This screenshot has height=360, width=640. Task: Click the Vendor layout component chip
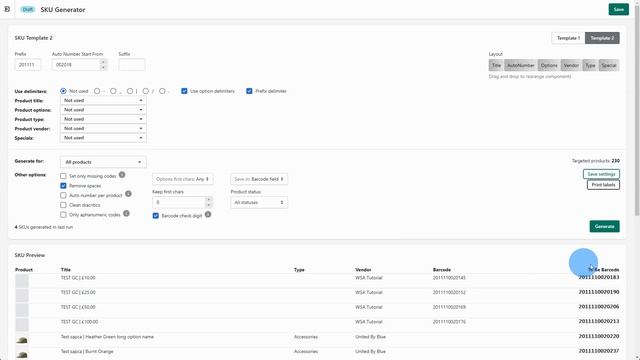pyautogui.click(x=571, y=65)
